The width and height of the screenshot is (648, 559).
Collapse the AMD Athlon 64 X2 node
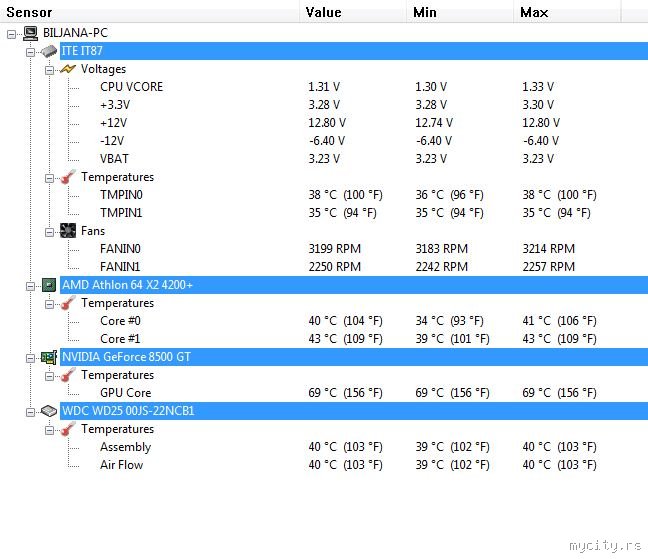click(x=30, y=286)
